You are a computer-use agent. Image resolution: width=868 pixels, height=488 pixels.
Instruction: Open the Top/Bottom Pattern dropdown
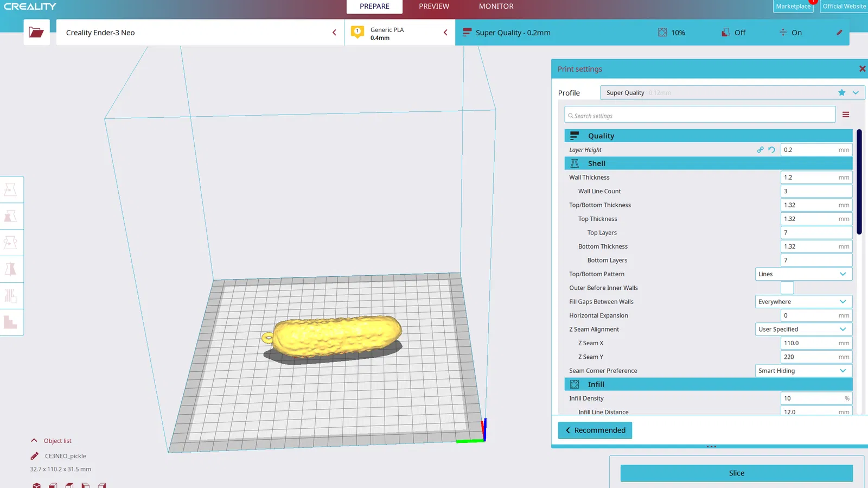point(803,274)
